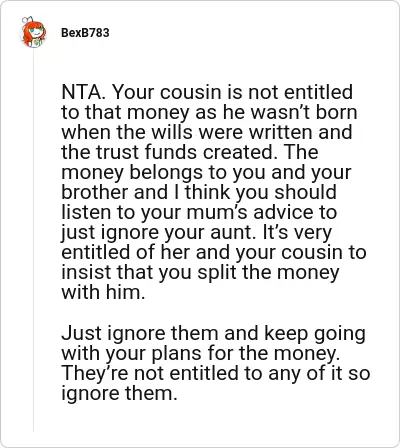Open BexB783's Snoo avatar profile picture
This screenshot has width=400, height=448.
click(x=33, y=32)
